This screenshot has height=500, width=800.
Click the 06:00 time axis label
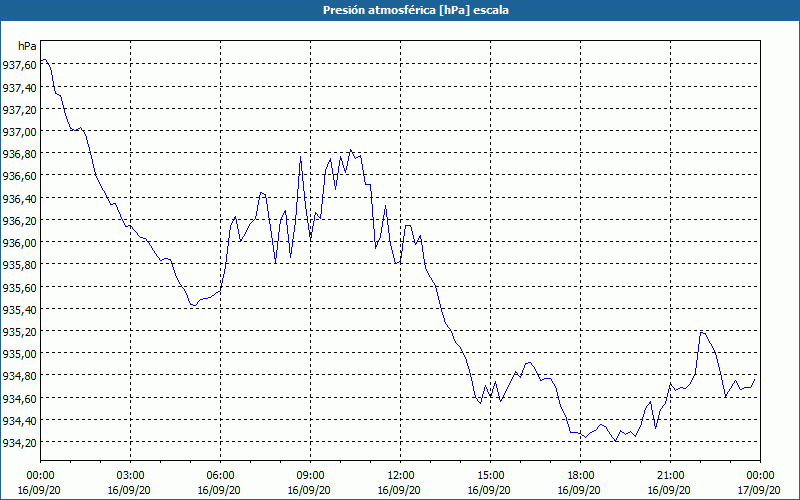pos(220,476)
